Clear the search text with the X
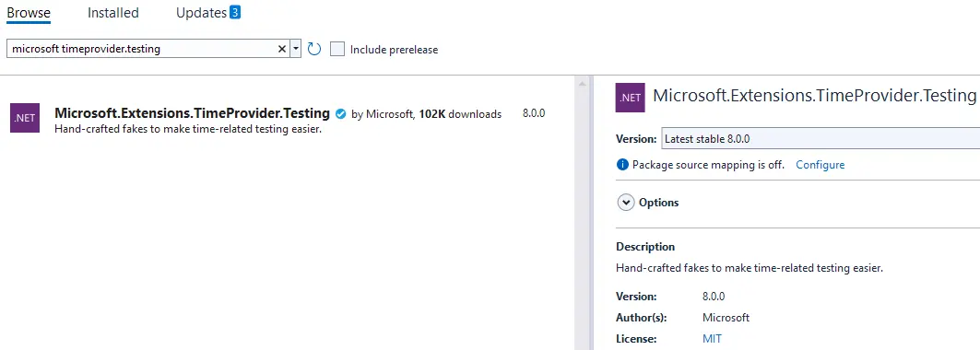 coord(282,50)
